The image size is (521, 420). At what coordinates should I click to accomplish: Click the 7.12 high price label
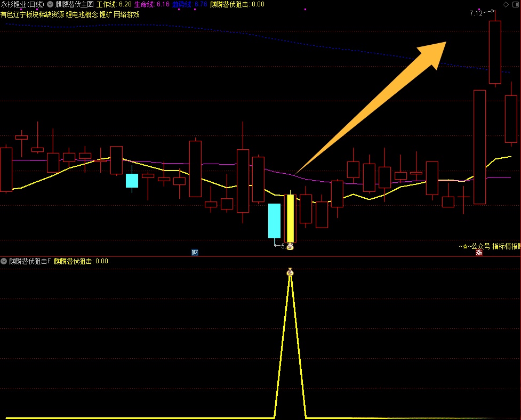476,13
